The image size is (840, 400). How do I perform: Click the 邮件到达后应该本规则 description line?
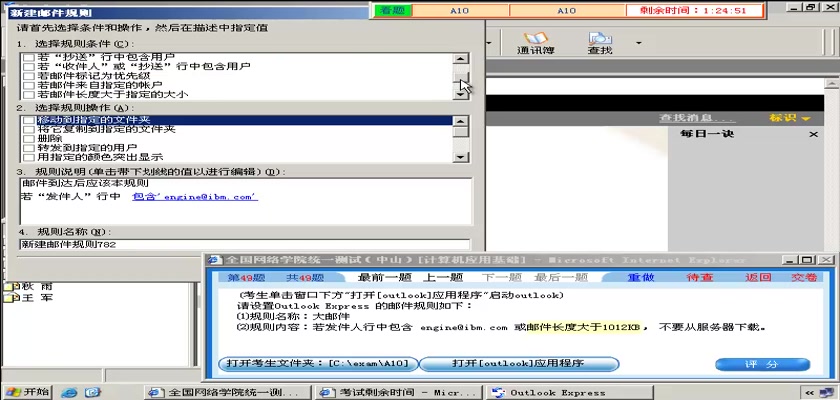[x=86, y=183]
